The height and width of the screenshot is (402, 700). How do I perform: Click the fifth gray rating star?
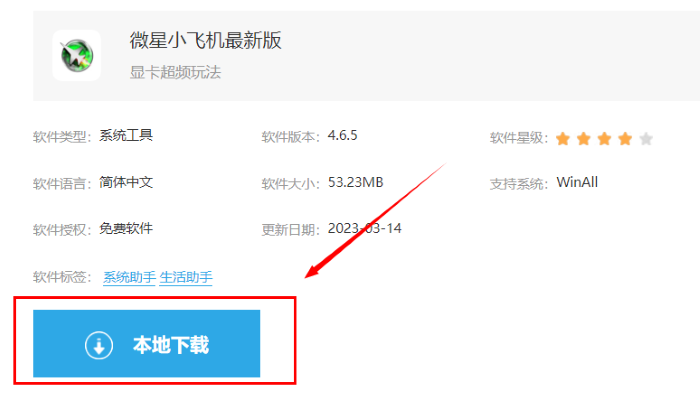click(x=646, y=138)
